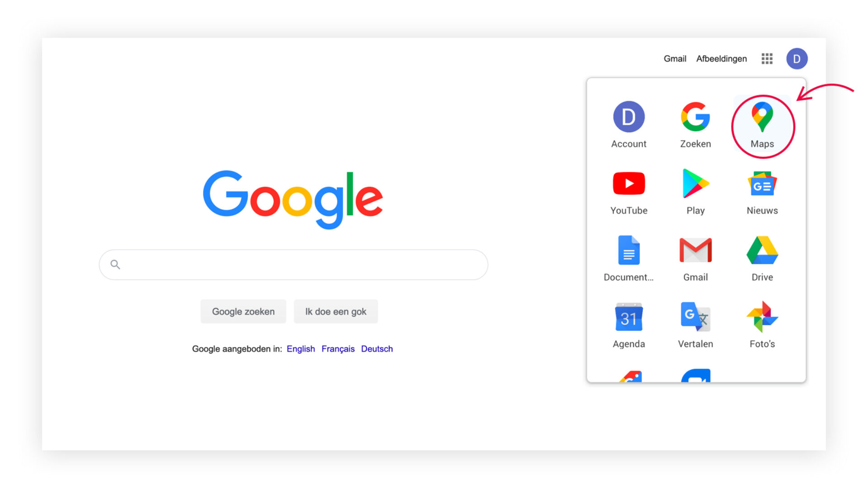
Task: Go to Afbeeldingen in header
Action: (721, 59)
